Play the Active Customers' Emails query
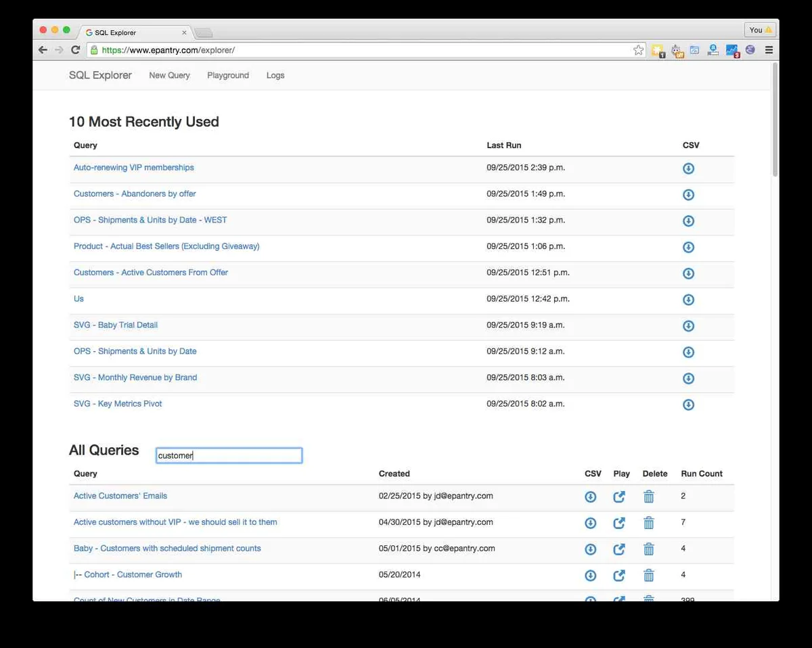 tap(619, 497)
